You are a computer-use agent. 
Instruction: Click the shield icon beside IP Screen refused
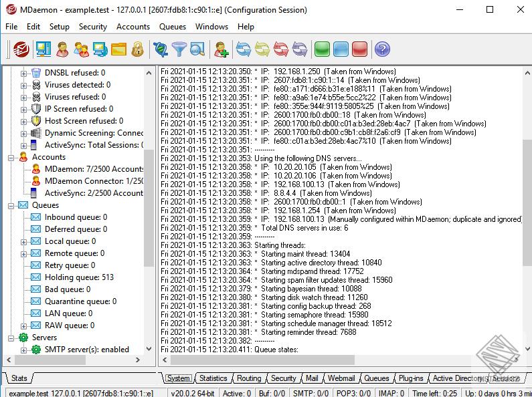click(x=36, y=109)
